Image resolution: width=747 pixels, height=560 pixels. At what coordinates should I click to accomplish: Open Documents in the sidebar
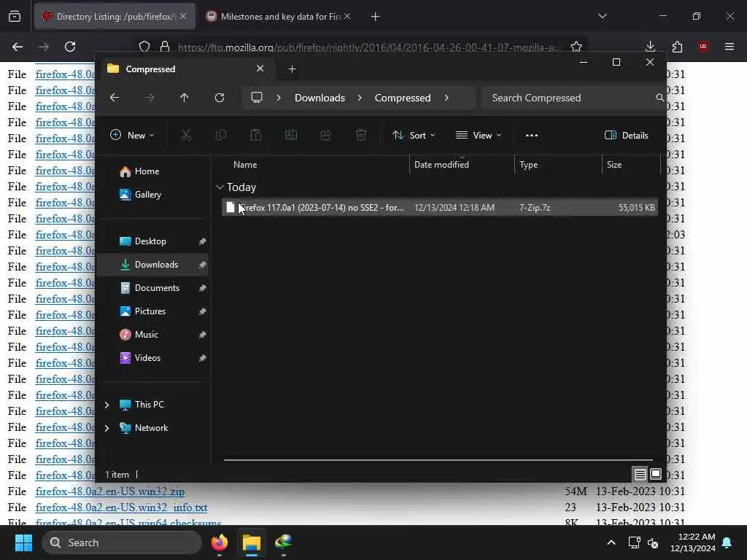pyautogui.click(x=153, y=287)
